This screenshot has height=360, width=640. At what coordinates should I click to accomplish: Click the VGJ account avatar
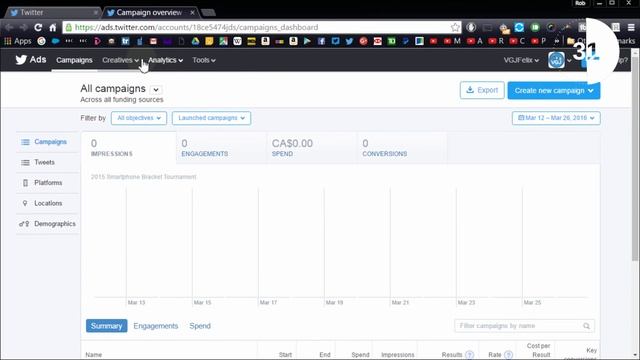(556, 60)
